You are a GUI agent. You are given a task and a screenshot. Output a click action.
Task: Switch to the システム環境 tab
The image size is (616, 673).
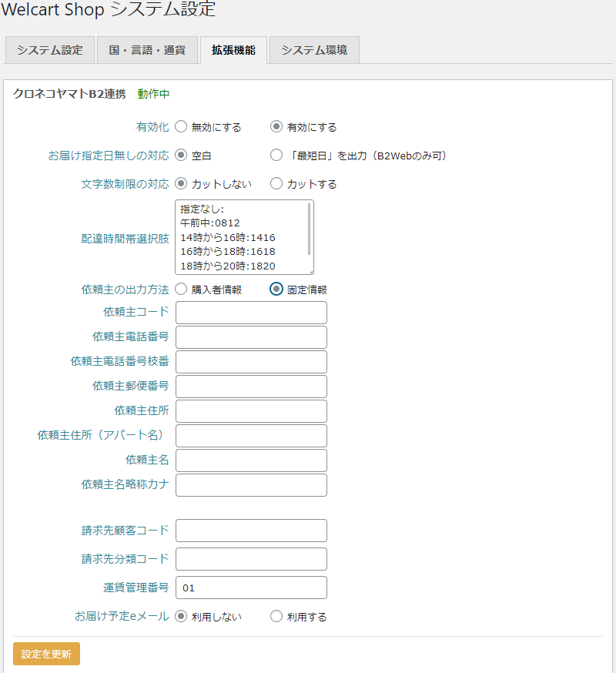pos(313,49)
